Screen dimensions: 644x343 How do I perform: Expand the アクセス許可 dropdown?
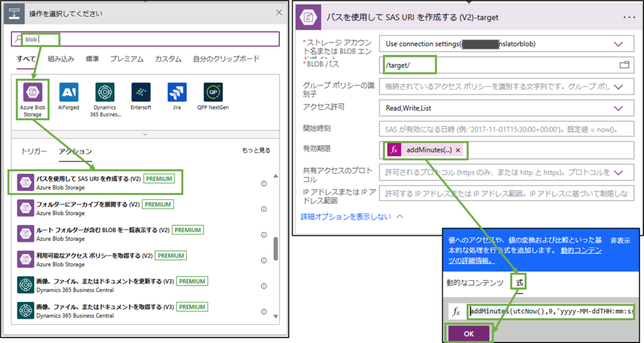tap(619, 108)
